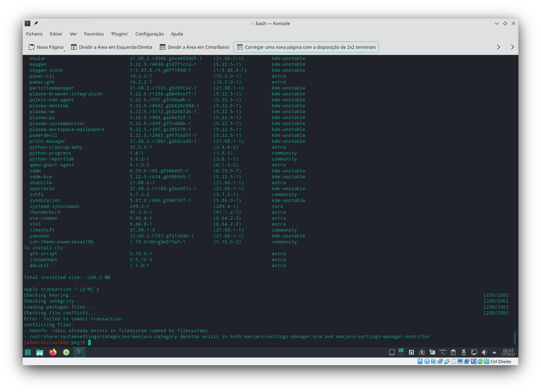Click the VirtualBox network status icon
Viewport: 541px width, 392px height.
440,361
